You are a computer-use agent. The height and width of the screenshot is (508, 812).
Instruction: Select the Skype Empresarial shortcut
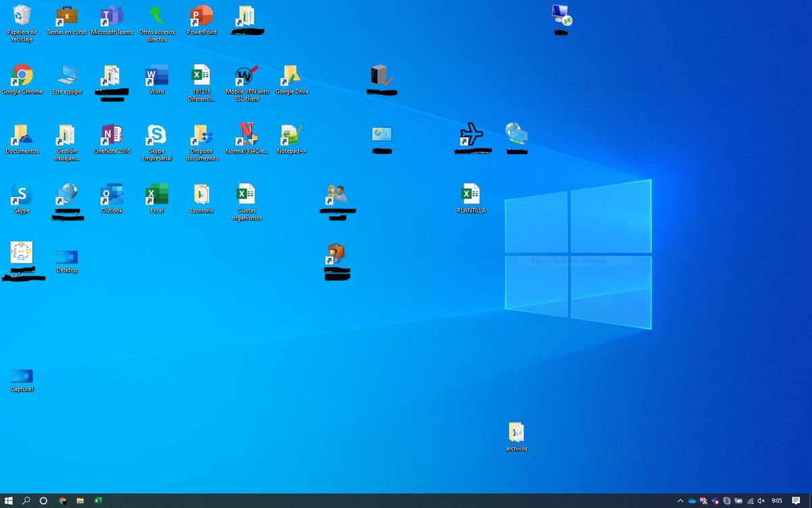(x=157, y=143)
